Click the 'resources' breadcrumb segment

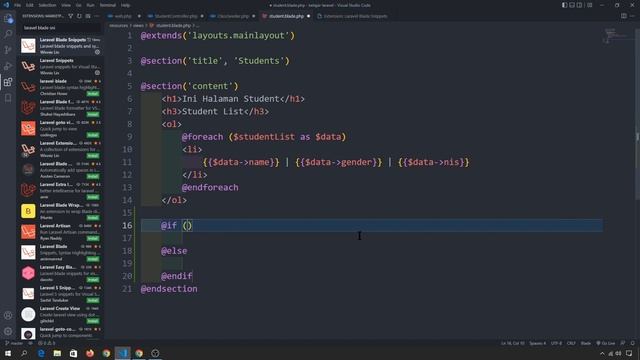(118, 26)
